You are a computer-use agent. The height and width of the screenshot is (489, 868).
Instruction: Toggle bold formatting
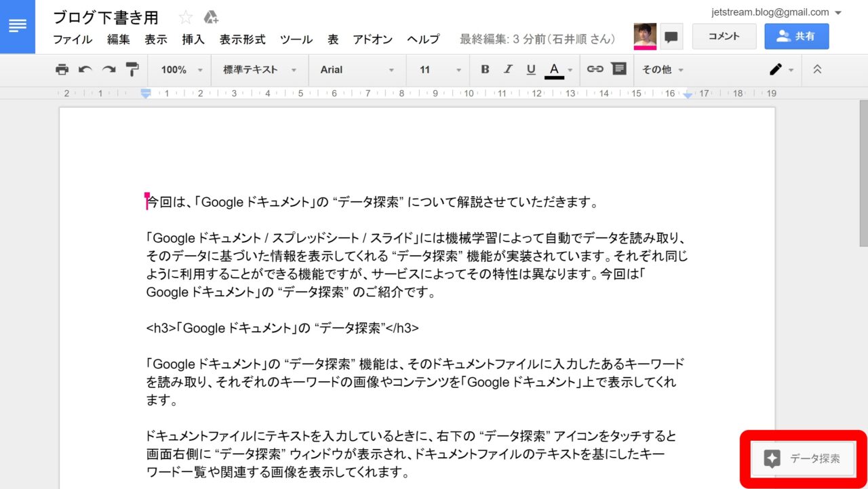(x=485, y=70)
